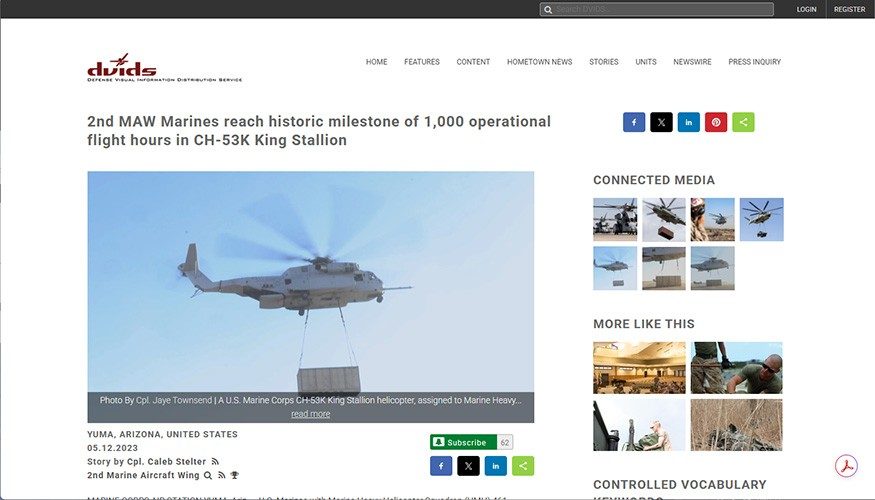Click the DVIDS logo

pyautogui.click(x=123, y=67)
